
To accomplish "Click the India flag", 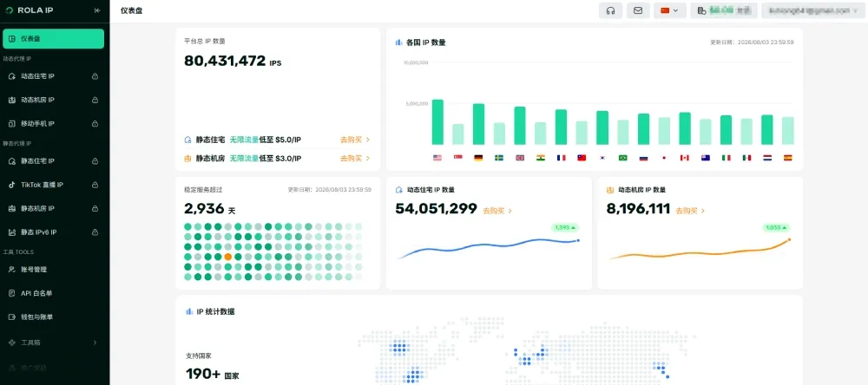I will coord(540,158).
